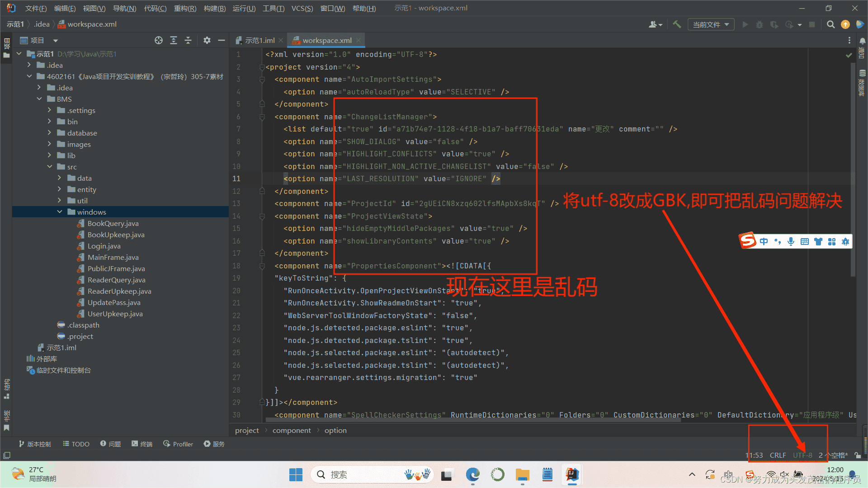Open the user account icon menu
The image size is (868, 488).
pyautogui.click(x=655, y=24)
